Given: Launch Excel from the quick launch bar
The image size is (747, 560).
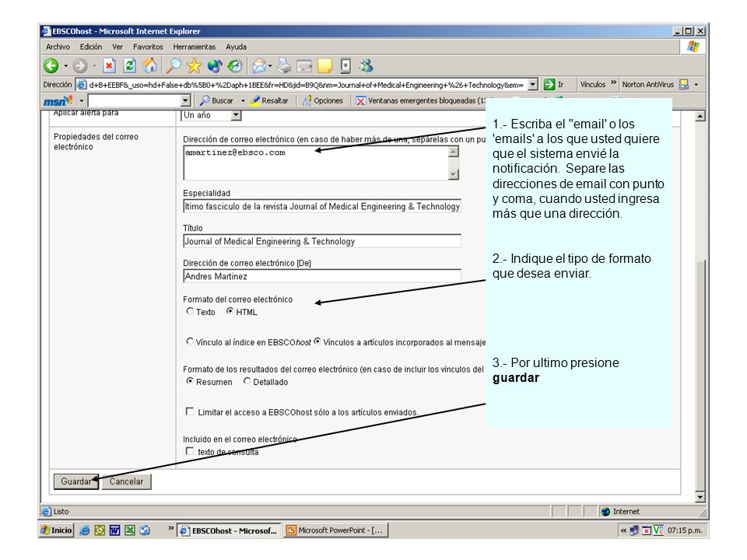Looking at the screenshot, I should click(x=130, y=530).
